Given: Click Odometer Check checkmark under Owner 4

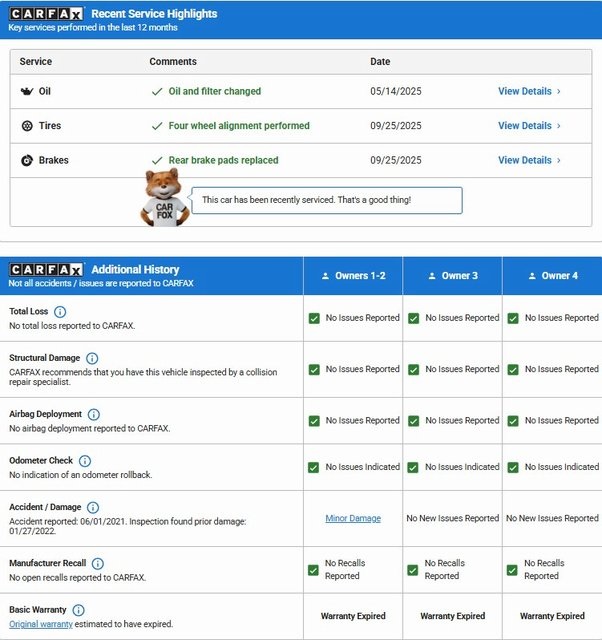Looking at the screenshot, I should [x=513, y=467].
